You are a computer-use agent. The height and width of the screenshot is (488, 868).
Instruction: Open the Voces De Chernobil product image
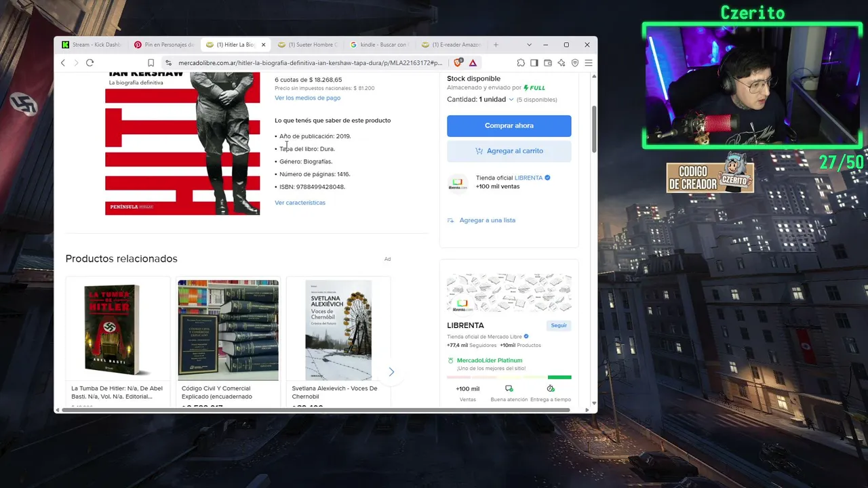pos(338,330)
